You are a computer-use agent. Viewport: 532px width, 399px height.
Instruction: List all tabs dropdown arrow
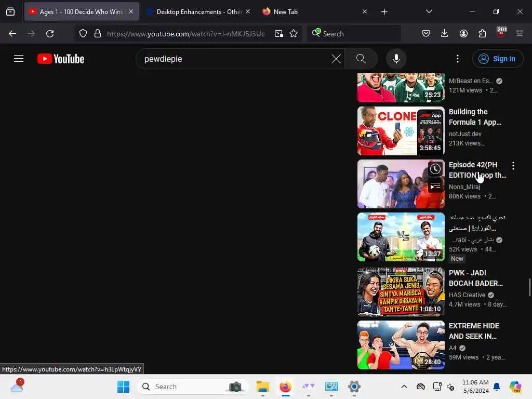pyautogui.click(x=429, y=11)
